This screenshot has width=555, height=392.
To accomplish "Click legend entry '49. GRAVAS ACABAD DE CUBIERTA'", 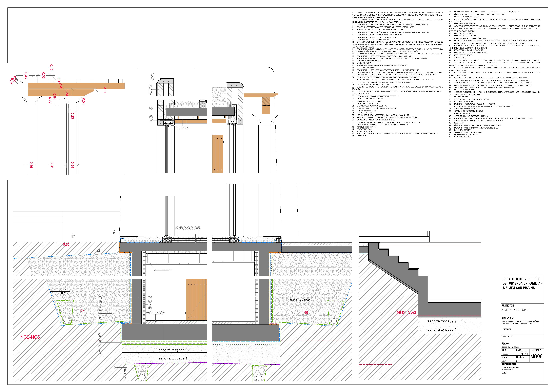I will 462,24.
